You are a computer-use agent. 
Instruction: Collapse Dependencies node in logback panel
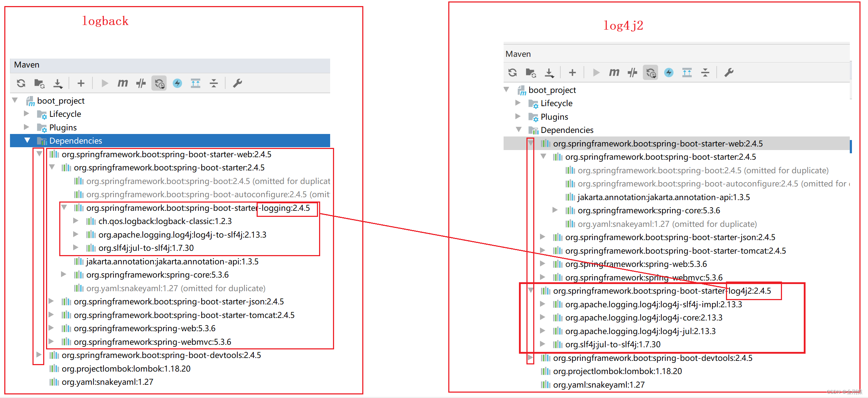(x=27, y=140)
